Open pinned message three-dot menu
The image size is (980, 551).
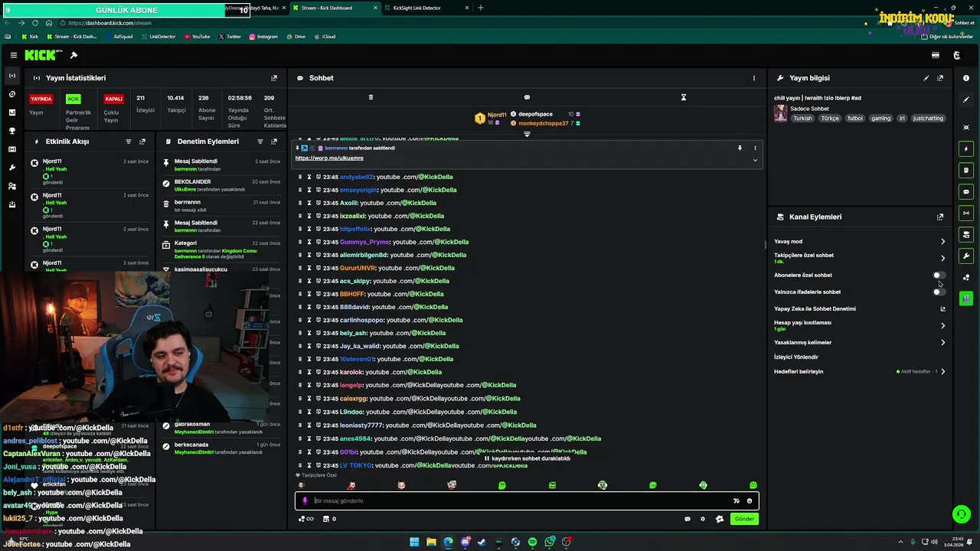coord(755,148)
